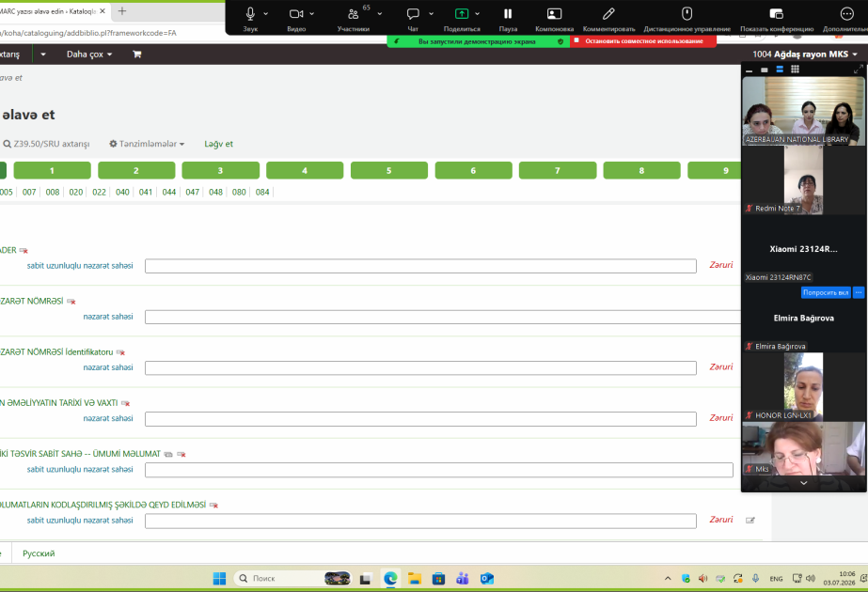Open share options arrow beside Поделиться
This screenshot has height=592, width=868.
(x=477, y=14)
